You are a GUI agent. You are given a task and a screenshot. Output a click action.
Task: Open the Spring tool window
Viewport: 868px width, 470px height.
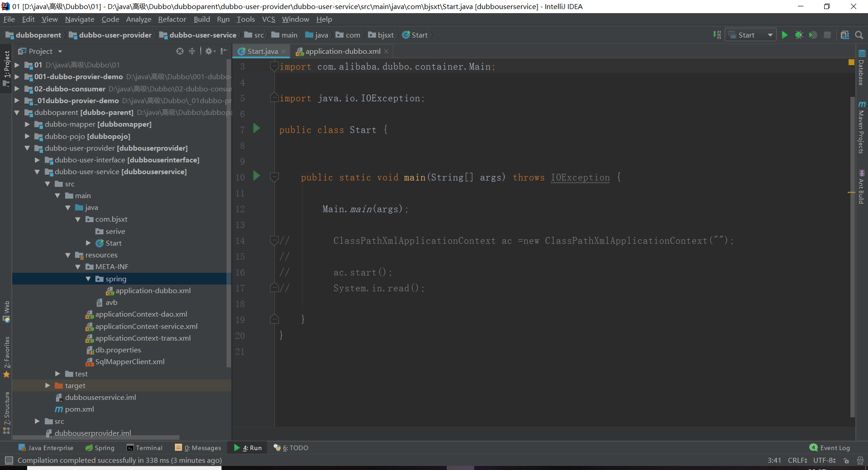(x=100, y=448)
